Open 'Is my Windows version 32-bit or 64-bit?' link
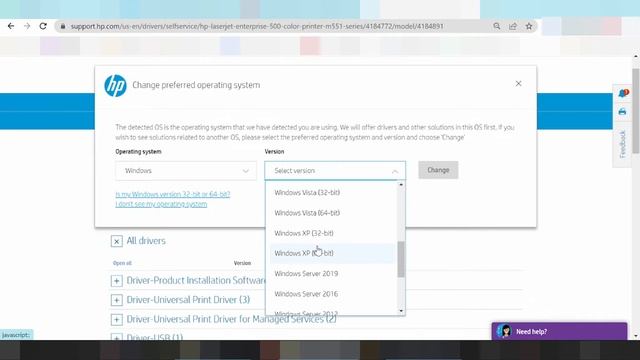 tap(173, 194)
